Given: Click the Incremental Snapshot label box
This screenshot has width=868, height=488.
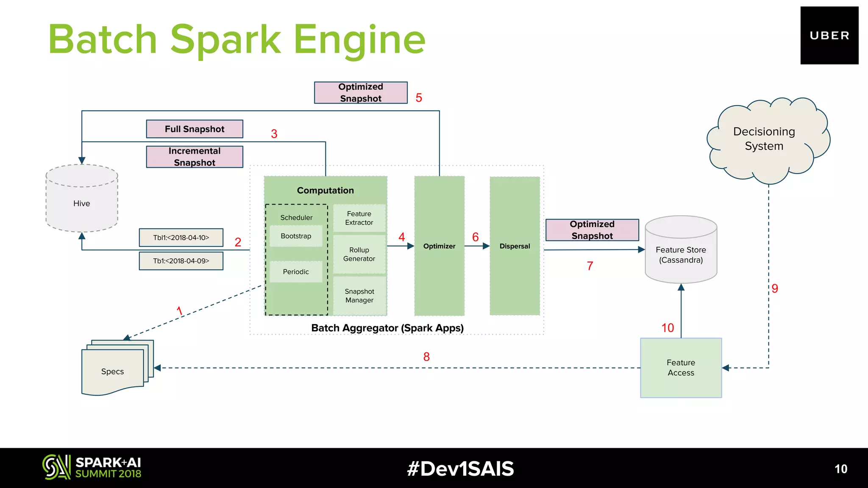Looking at the screenshot, I should 195,157.
